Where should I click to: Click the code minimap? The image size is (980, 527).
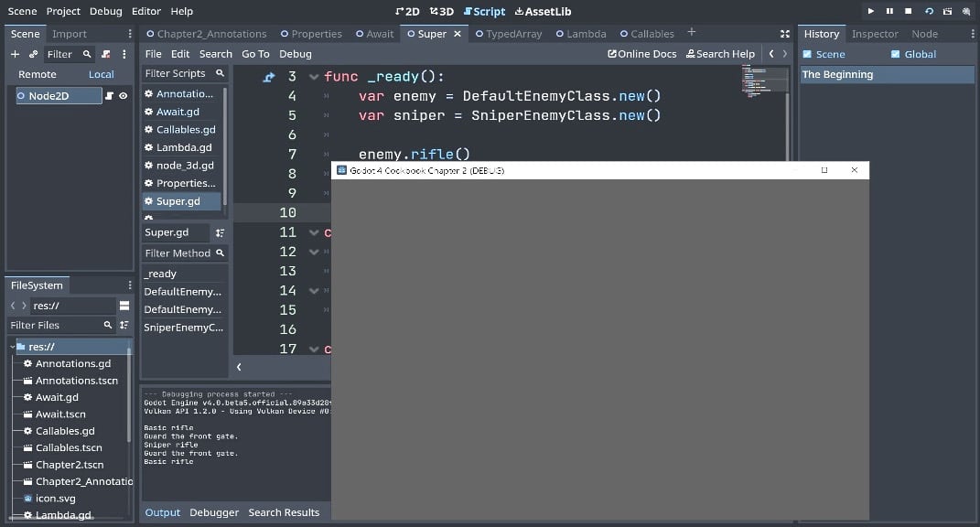click(x=764, y=81)
